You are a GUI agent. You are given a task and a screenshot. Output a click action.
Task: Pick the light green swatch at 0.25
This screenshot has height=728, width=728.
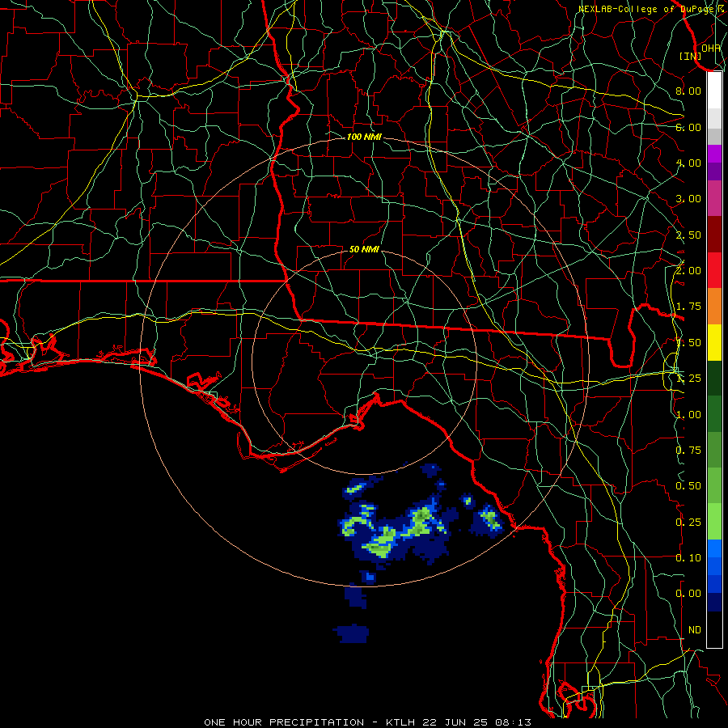coord(714,522)
